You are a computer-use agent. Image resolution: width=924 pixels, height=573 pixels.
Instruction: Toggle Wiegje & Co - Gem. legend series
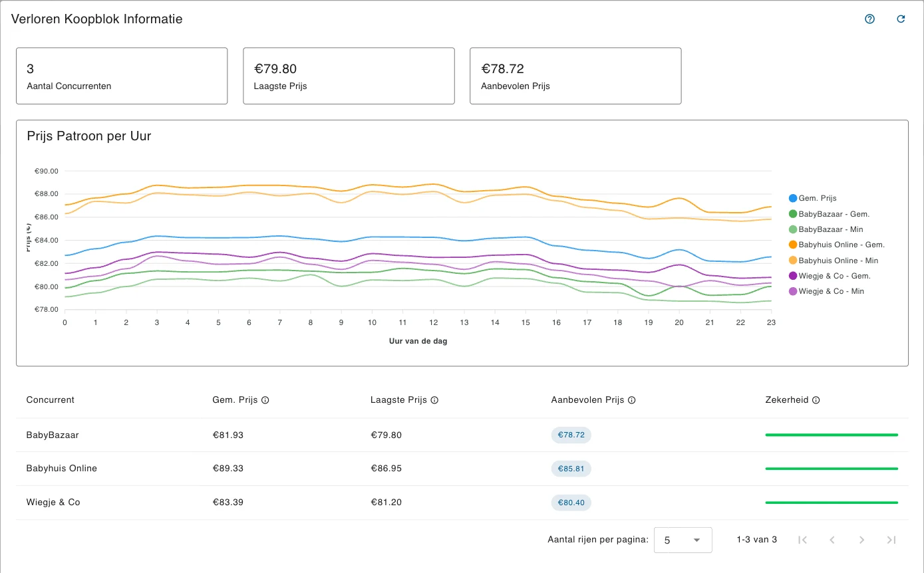coord(830,276)
